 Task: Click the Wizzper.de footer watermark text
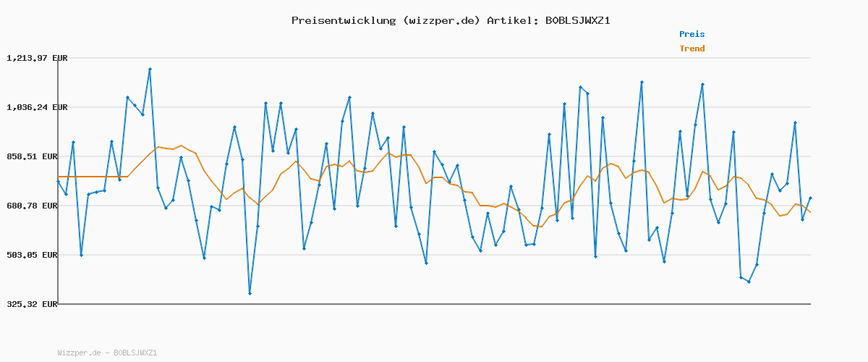107,353
